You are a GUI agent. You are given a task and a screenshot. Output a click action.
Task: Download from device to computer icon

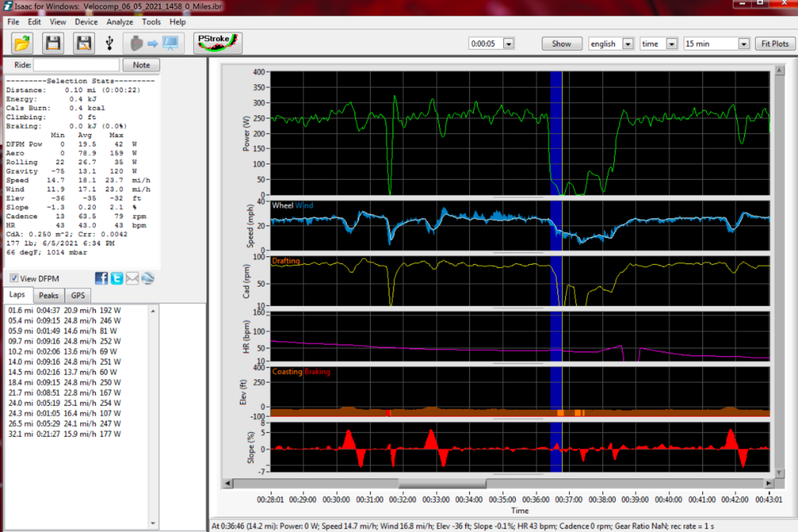(x=154, y=44)
